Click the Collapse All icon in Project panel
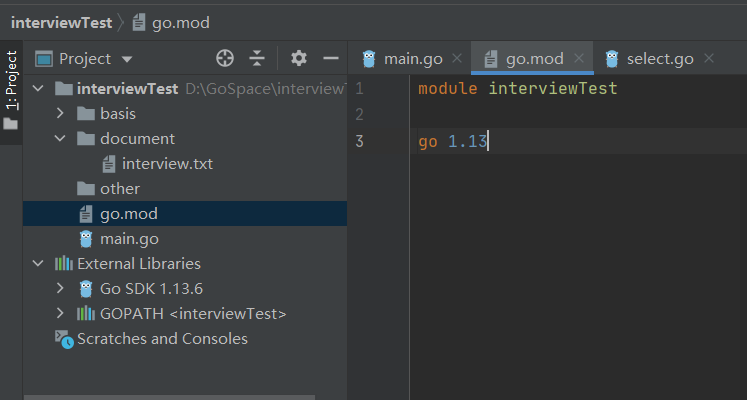The width and height of the screenshot is (747, 400). pyautogui.click(x=257, y=59)
